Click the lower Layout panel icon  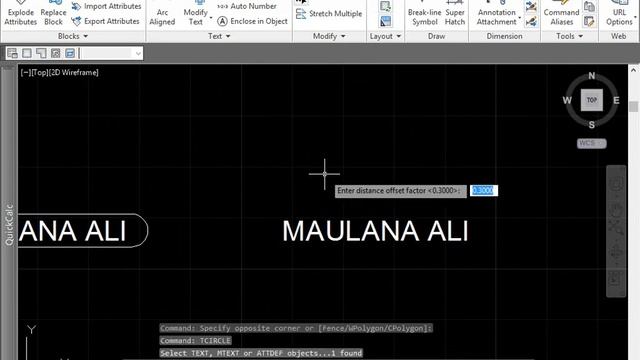click(385, 21)
